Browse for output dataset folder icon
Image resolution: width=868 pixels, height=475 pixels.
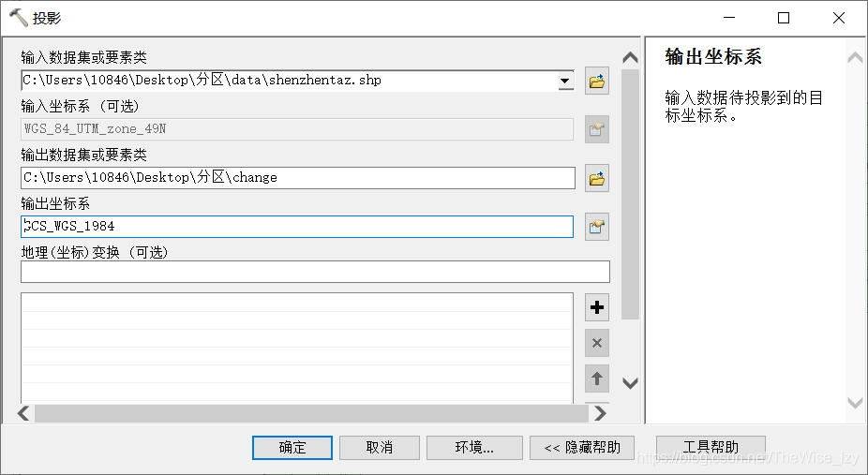tap(597, 179)
